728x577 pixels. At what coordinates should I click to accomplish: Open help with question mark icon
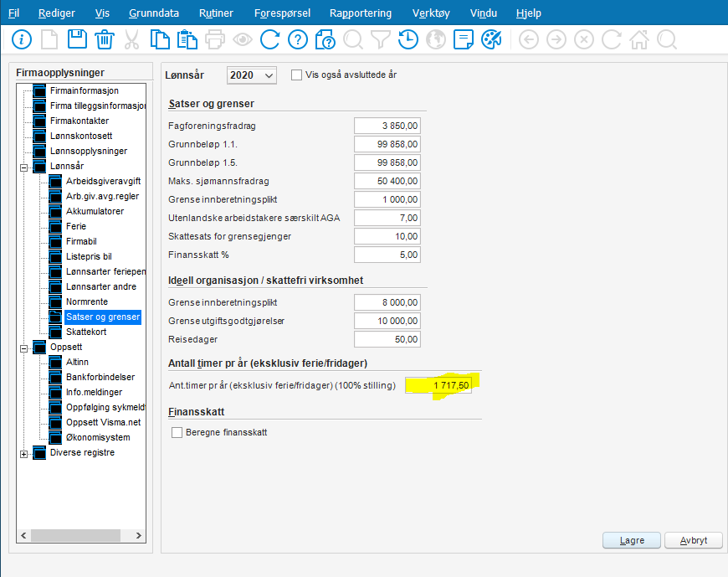click(298, 39)
